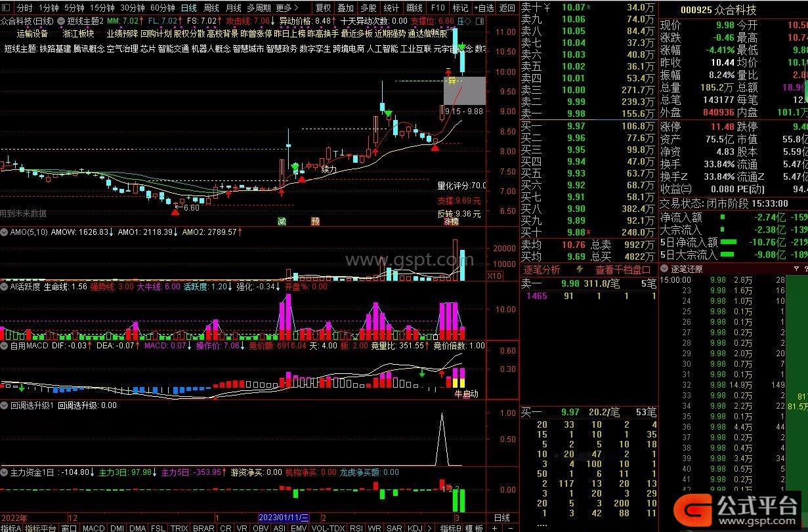The height and width of the screenshot is (532, 808).
Task: Click the 减 signal marker under the chart
Action: [x=282, y=221]
